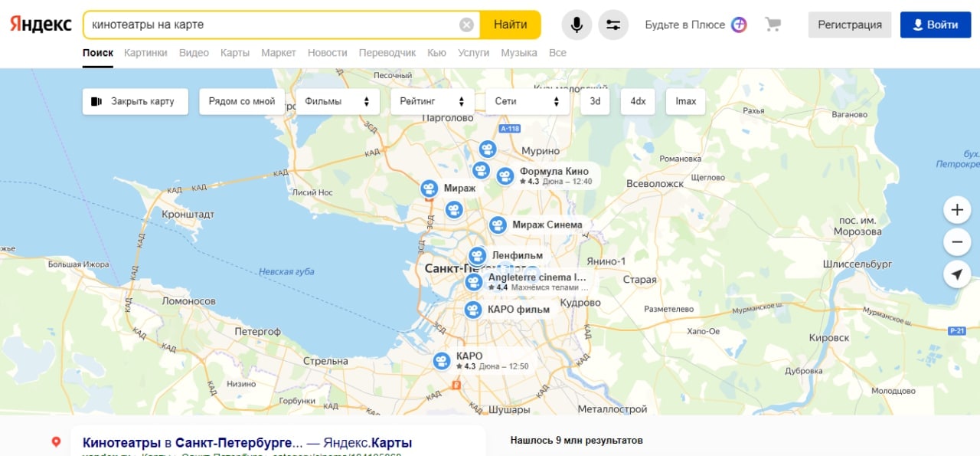Toggle the 4dx cinema filter
Image resolution: width=980 pixels, height=456 pixels.
[x=638, y=101]
